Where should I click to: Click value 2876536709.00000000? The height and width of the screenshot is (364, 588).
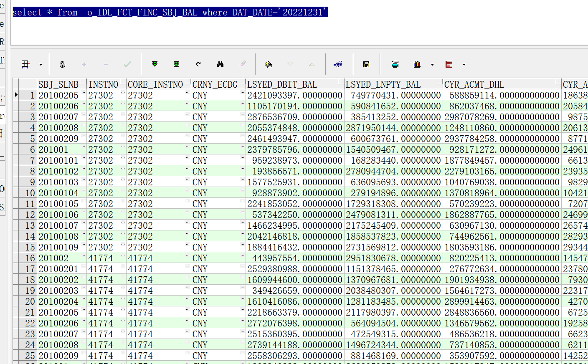[x=295, y=117]
